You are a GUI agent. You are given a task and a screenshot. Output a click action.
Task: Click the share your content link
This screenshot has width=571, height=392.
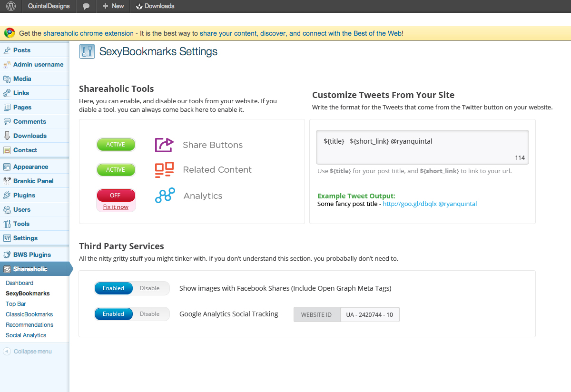tap(228, 33)
